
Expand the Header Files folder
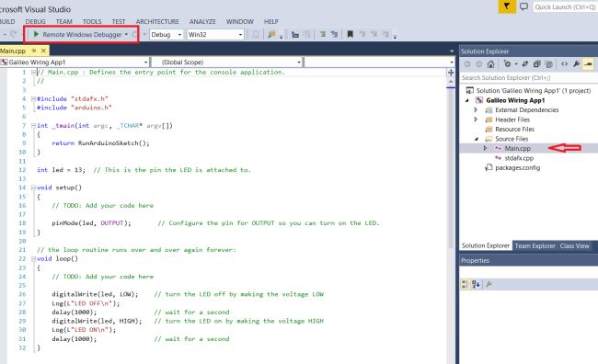476,119
